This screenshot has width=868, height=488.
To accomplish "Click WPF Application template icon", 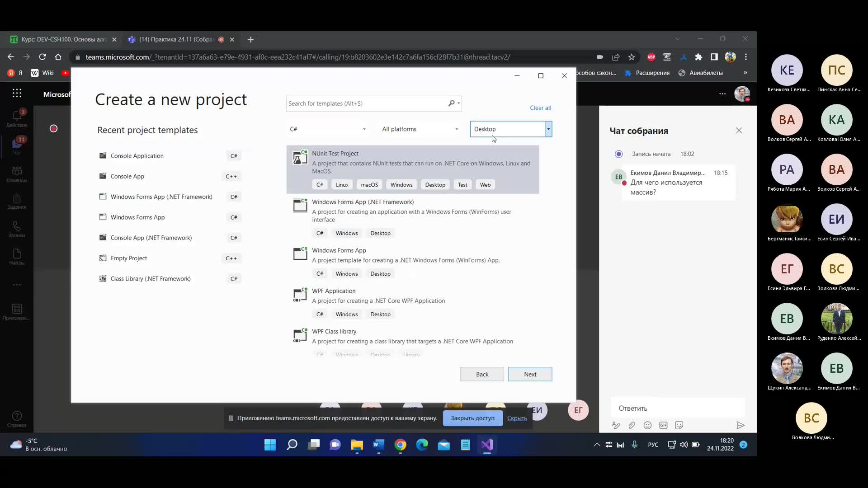I will pos(300,295).
